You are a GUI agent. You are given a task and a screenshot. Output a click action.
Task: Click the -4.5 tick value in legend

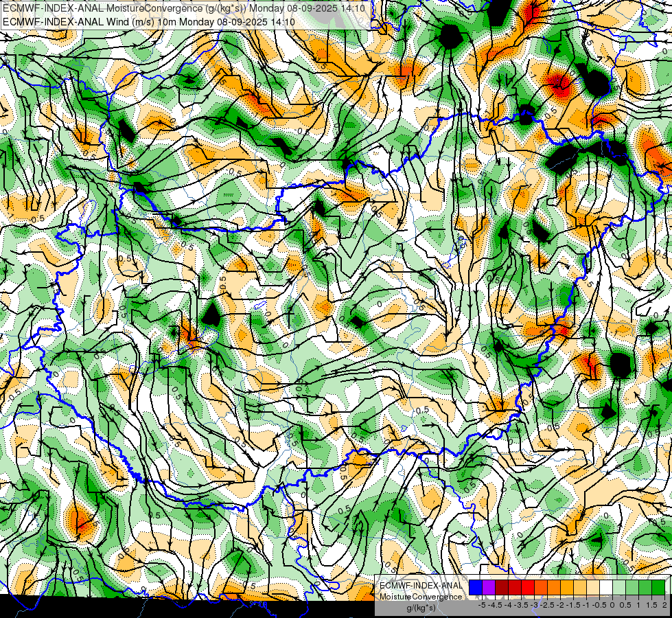495,605
